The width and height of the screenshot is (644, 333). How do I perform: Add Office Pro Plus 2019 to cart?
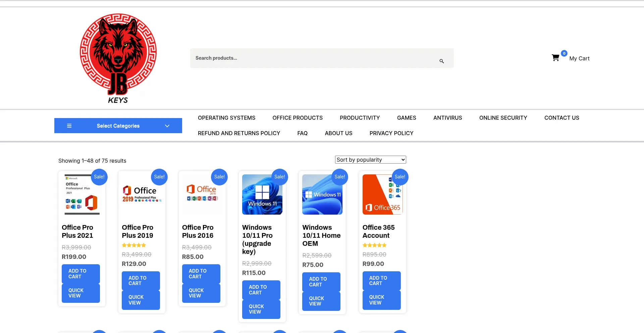141,281
